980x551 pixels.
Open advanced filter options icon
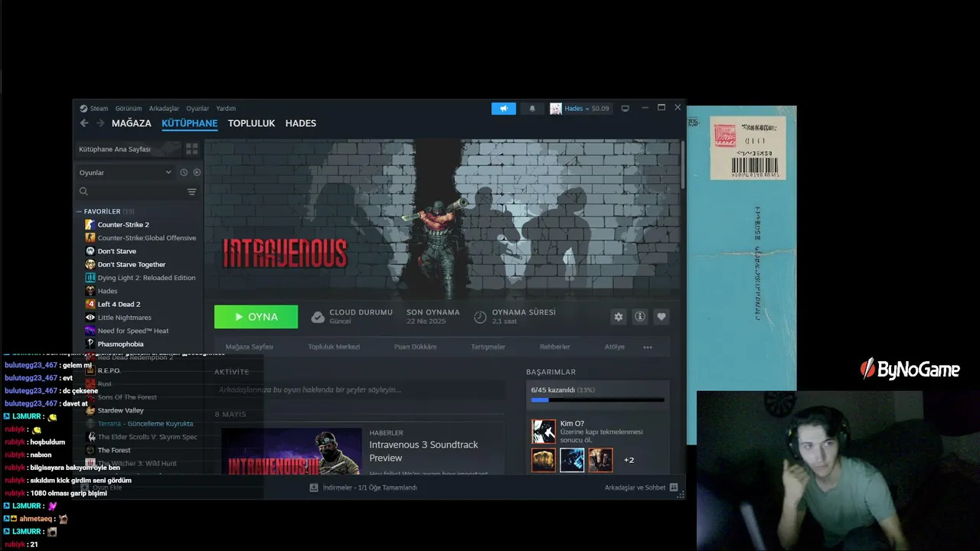click(x=191, y=191)
